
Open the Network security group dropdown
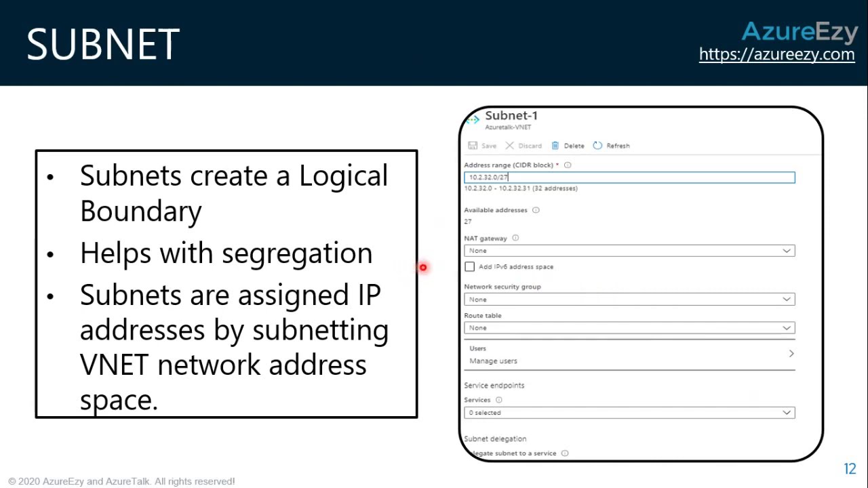tap(629, 300)
